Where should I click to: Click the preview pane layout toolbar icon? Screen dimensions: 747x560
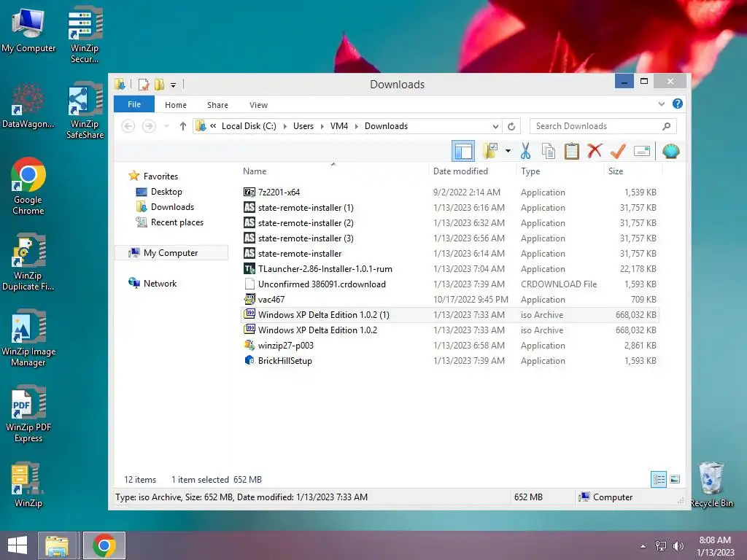pyautogui.click(x=463, y=152)
